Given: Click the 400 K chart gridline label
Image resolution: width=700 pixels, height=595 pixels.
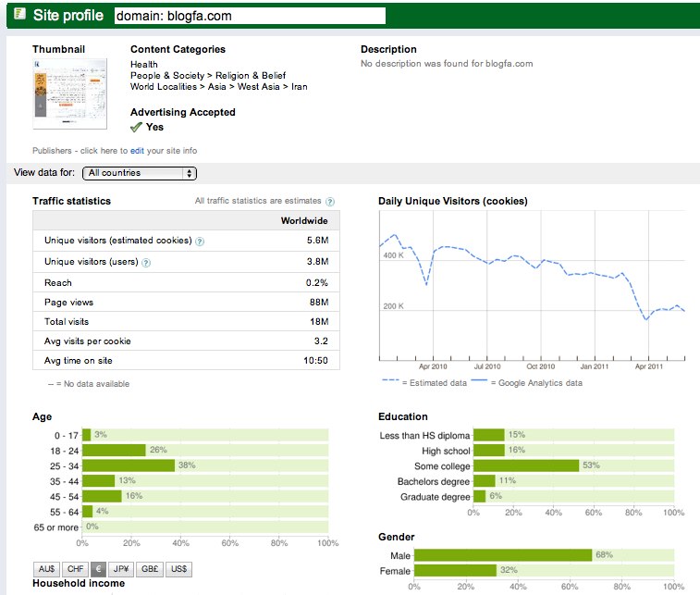Looking at the screenshot, I should 393,255.
